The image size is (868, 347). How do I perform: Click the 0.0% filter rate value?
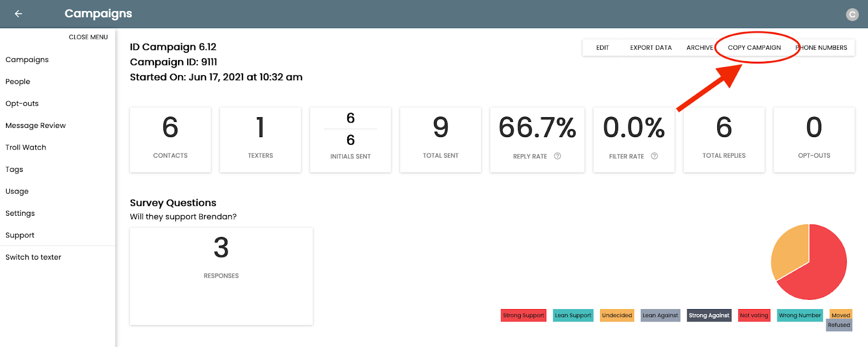[x=634, y=128]
